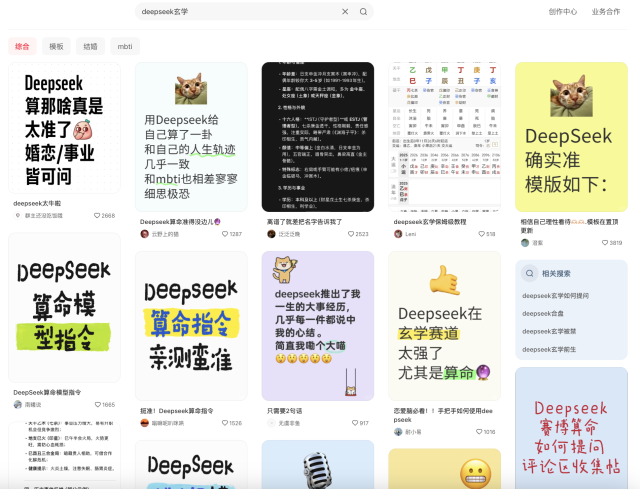Clear the search text with the X icon
Screen dimensions: 640x489
click(345, 12)
